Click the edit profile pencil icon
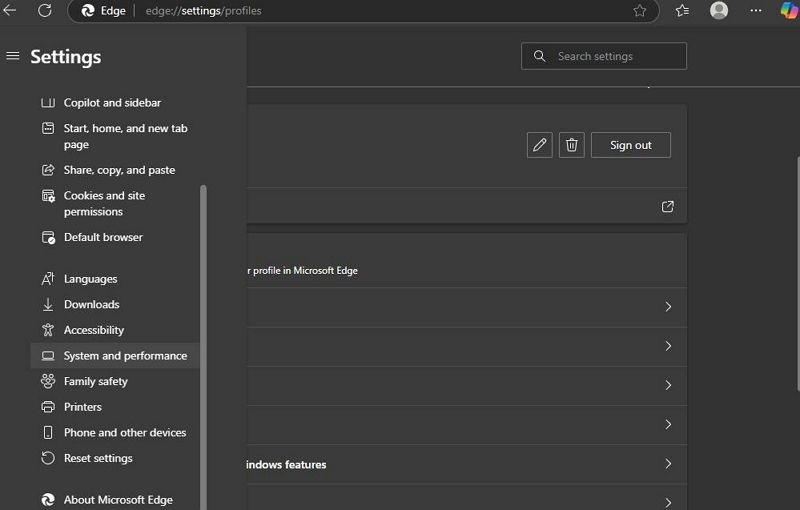Viewport: 800px width, 510px height. tap(540, 145)
